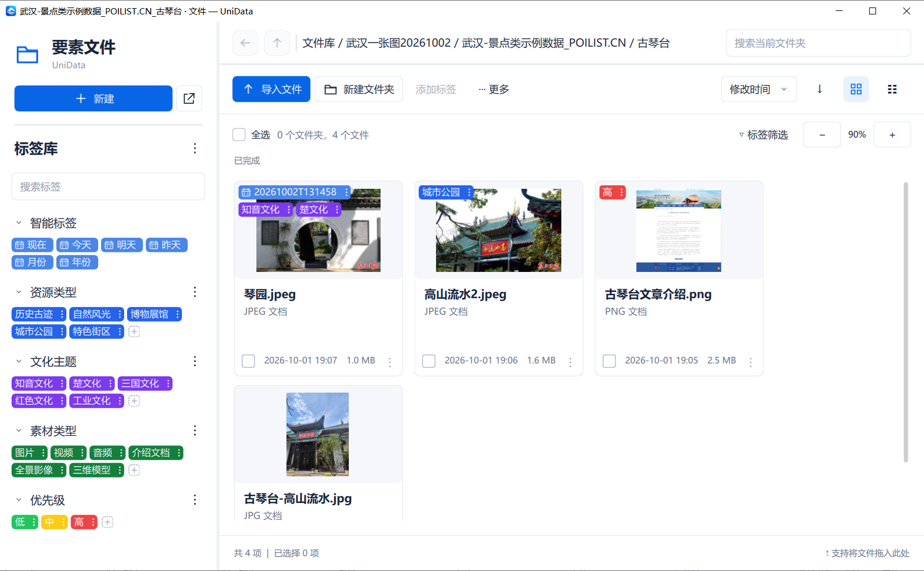Open more options for 琴园.jpeg
Image resolution: width=924 pixels, height=571 pixels.
pyautogui.click(x=390, y=362)
